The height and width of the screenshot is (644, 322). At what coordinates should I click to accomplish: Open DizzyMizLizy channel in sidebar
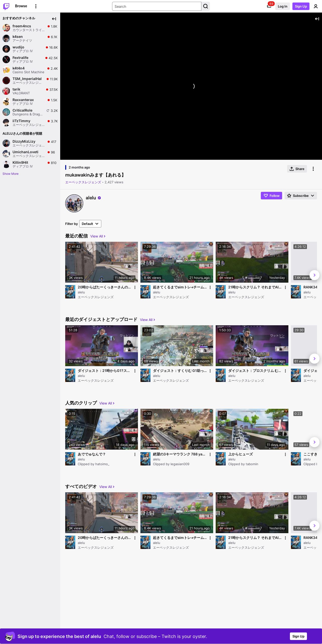[30, 143]
